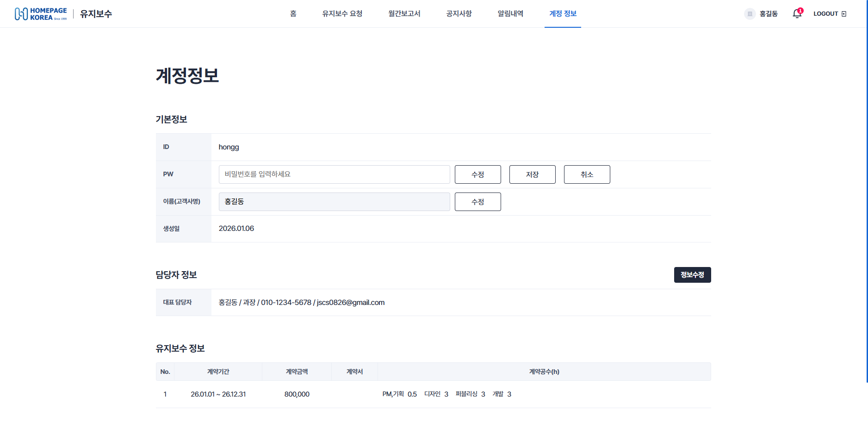Navigate to 월간보고서 menu

(x=404, y=14)
